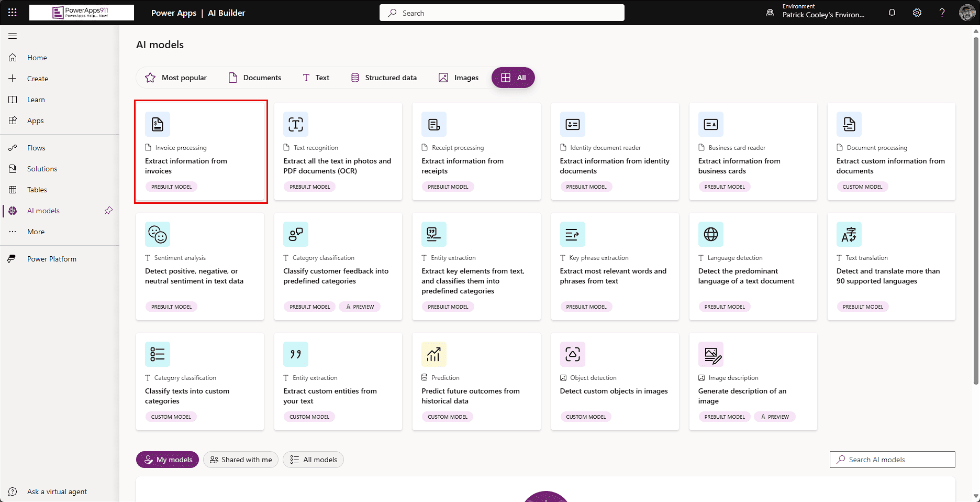
Task: Click the notifications bell icon
Action: coord(892,13)
